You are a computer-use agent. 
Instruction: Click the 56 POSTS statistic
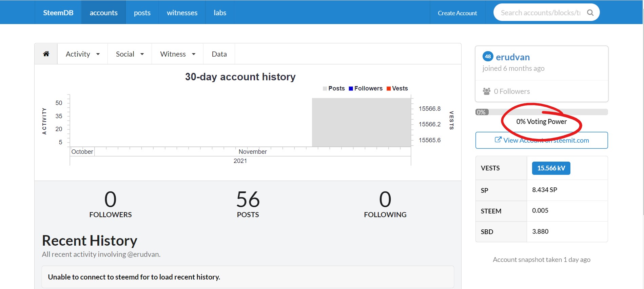tap(248, 204)
